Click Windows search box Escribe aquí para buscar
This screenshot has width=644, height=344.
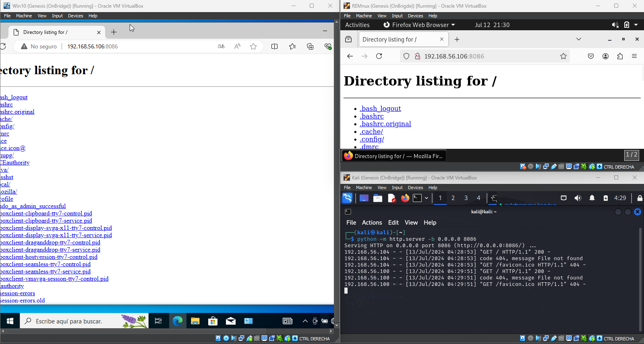85,321
